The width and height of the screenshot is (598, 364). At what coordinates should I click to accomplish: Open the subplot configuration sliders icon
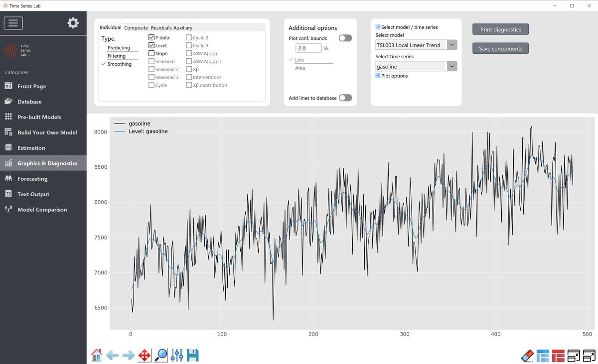[x=177, y=355]
